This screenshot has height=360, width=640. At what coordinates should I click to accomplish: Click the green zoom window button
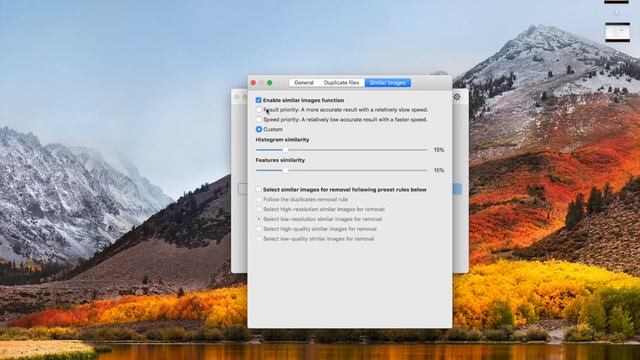pyautogui.click(x=269, y=83)
